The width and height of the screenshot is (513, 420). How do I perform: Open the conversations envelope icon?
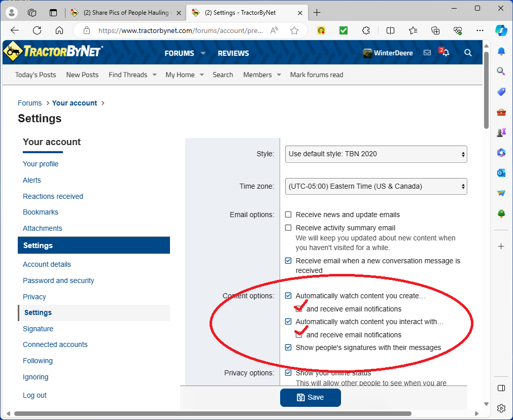coord(427,53)
